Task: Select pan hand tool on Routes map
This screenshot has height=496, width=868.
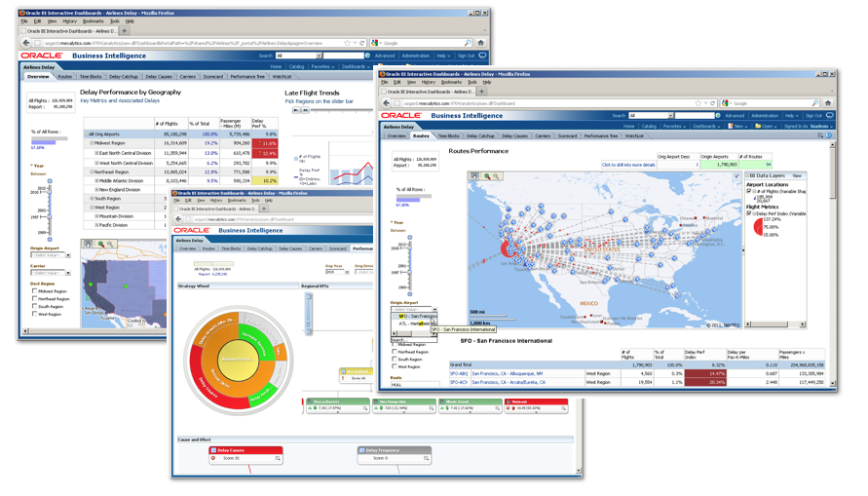Action: coord(474,176)
